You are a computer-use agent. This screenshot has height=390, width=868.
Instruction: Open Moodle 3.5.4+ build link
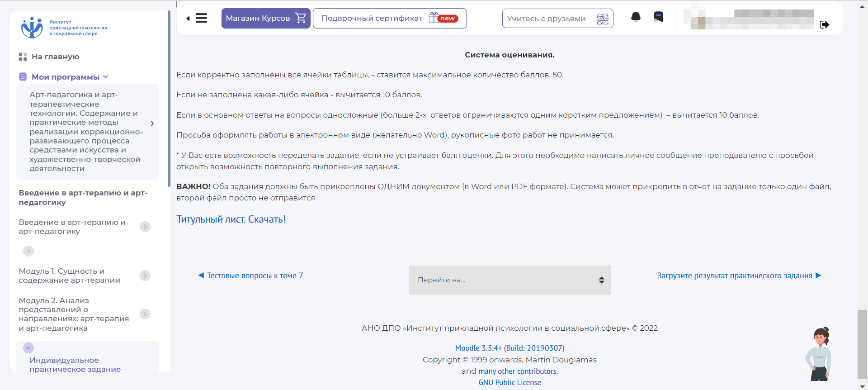[x=509, y=348]
